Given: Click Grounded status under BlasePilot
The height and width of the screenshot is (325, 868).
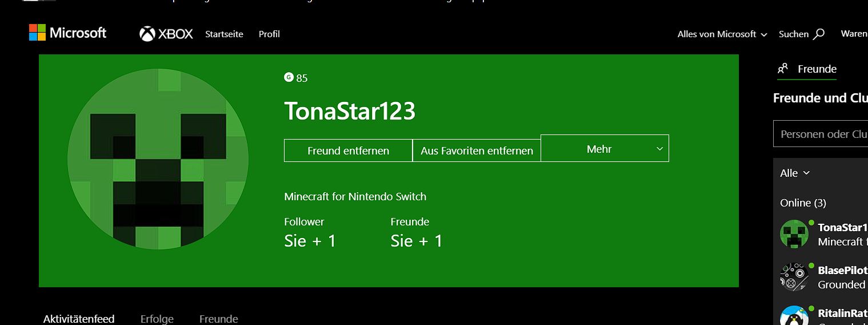Looking at the screenshot, I should 842,284.
